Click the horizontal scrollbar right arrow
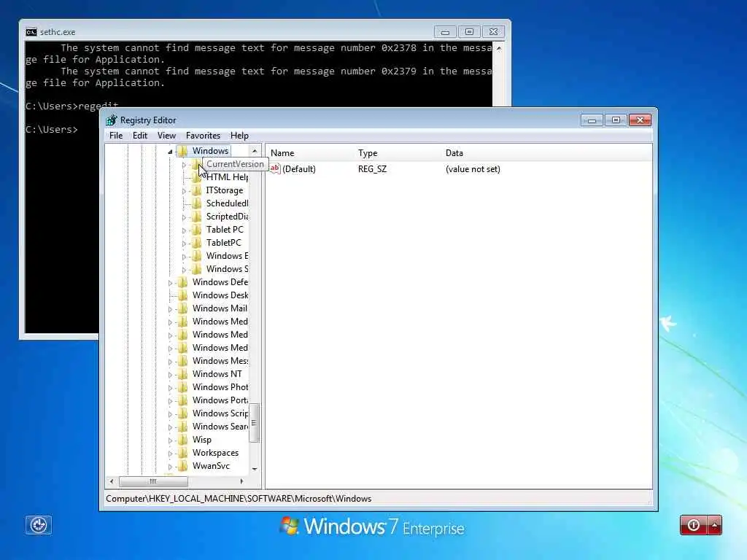Image resolution: width=747 pixels, height=560 pixels. pyautogui.click(x=242, y=481)
